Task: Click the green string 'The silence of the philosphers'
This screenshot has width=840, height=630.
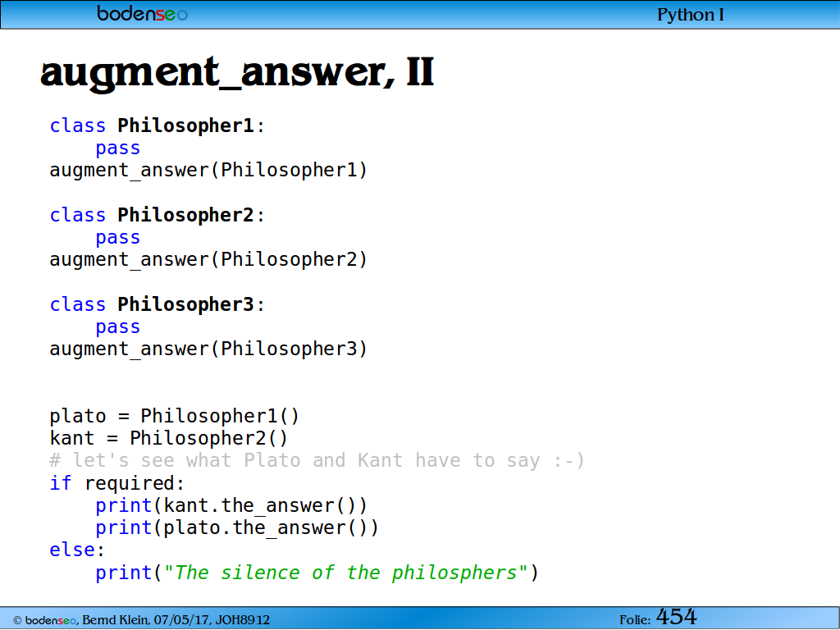Action: (x=346, y=573)
